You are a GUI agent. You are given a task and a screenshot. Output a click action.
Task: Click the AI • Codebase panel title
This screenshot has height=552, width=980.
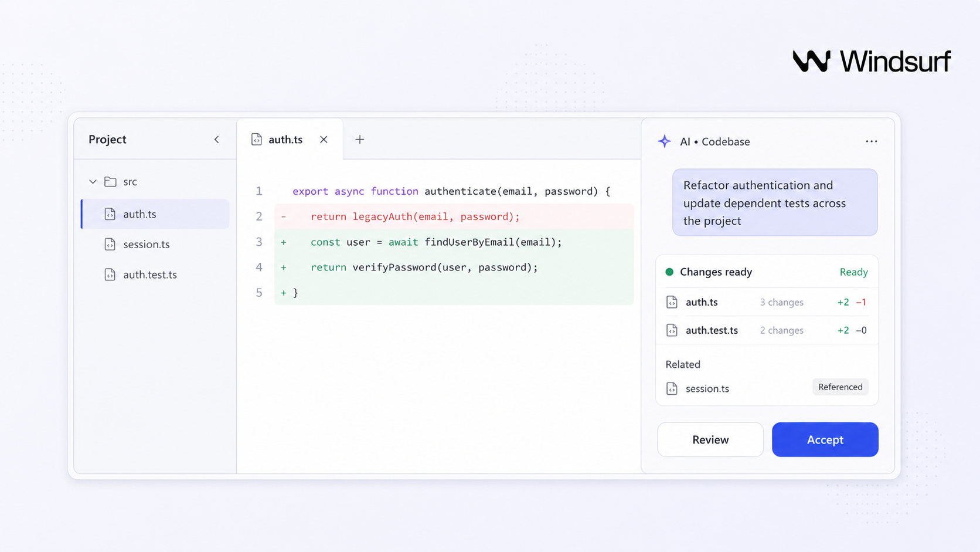(714, 141)
